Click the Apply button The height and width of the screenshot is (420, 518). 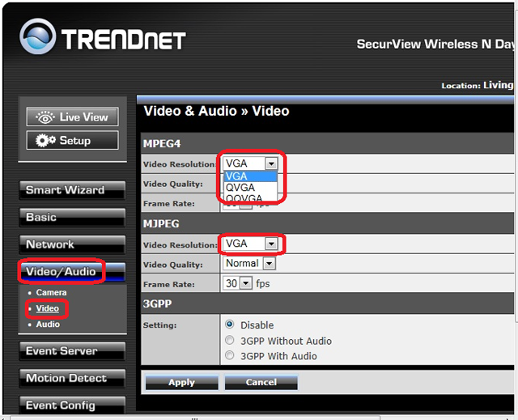[x=180, y=383]
